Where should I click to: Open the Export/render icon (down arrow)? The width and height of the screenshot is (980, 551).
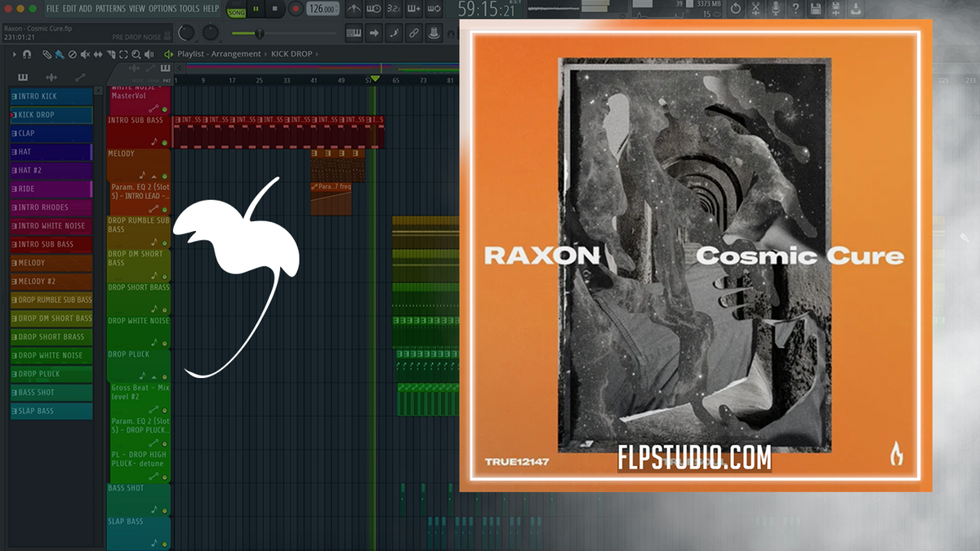point(856,9)
